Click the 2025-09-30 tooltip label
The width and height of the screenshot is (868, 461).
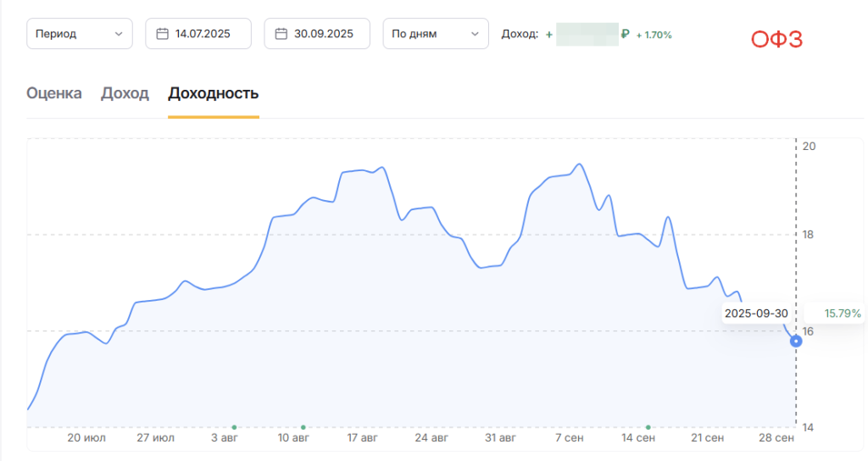coord(756,314)
